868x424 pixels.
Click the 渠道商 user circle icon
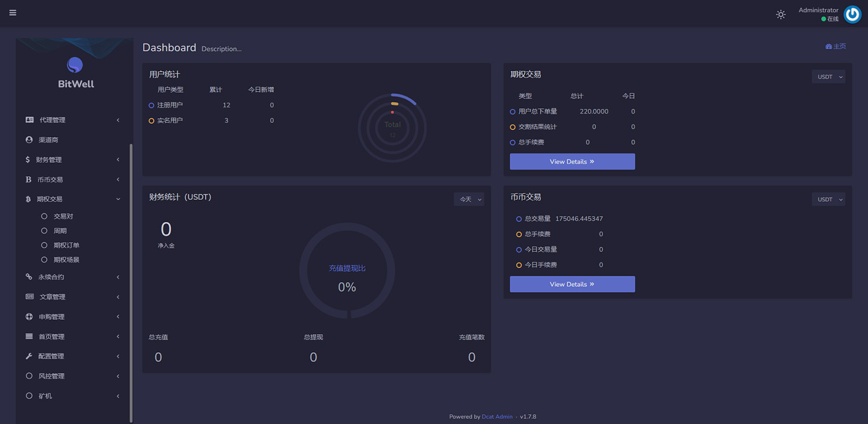point(30,140)
